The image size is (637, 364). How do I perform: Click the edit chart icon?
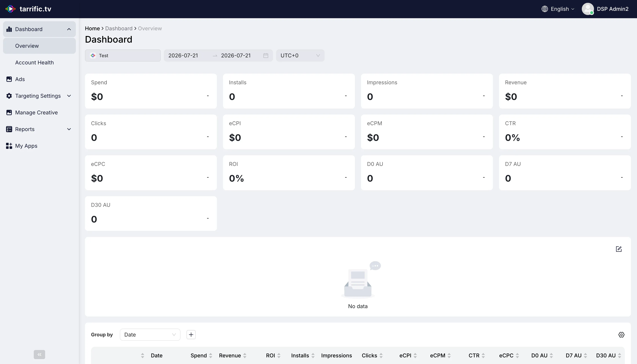[618, 249]
